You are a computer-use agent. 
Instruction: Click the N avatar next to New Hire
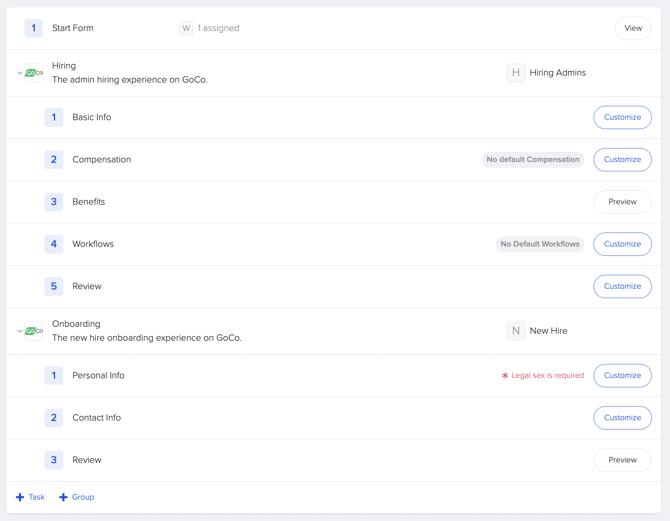click(516, 331)
